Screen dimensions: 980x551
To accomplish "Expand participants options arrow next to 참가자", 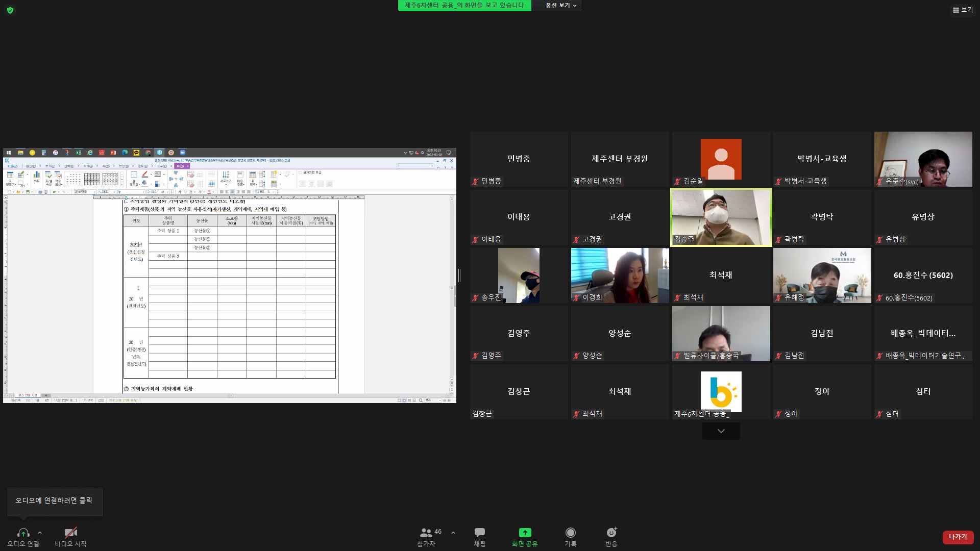I will coord(453,533).
